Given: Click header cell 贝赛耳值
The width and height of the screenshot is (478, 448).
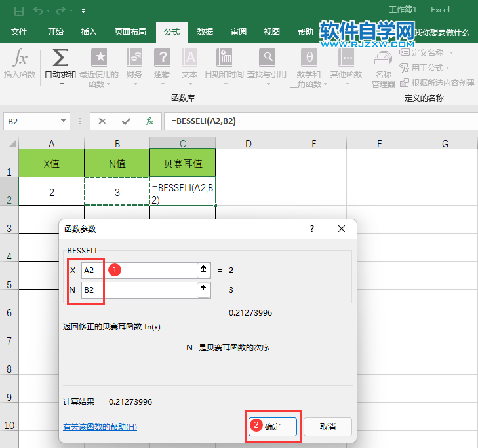Looking at the screenshot, I should [182, 163].
